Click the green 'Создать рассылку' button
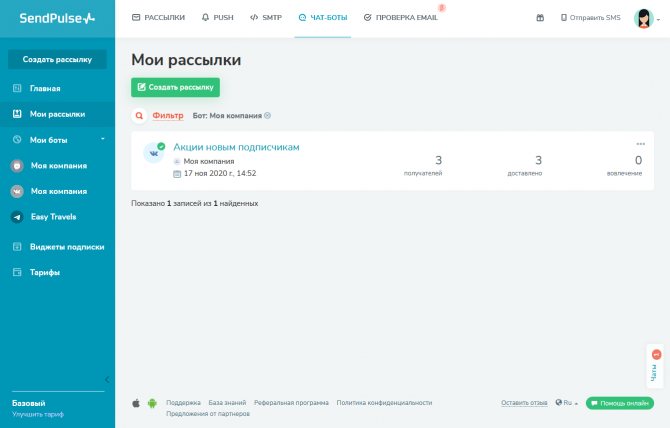The image size is (670, 428). tap(175, 87)
